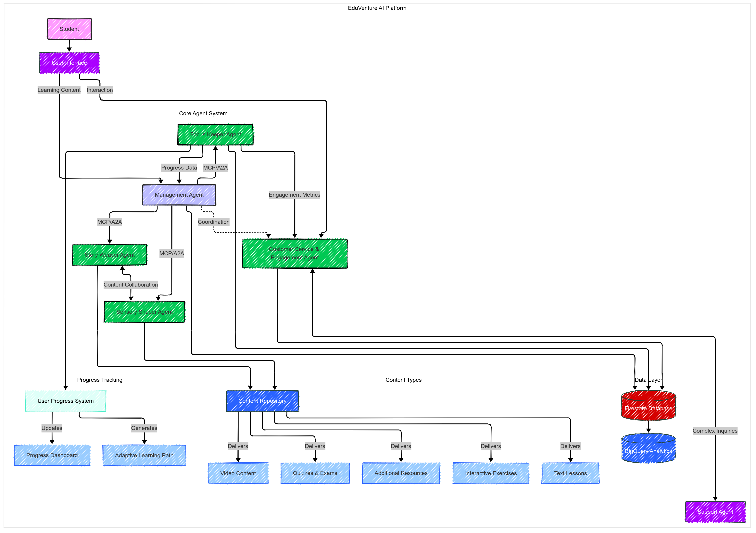Select the Management Agent box

[179, 195]
